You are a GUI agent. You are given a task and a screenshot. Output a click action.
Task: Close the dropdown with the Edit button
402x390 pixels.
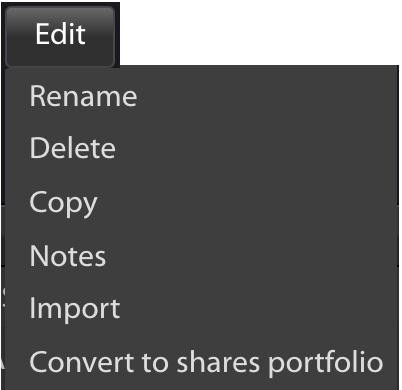(60, 35)
